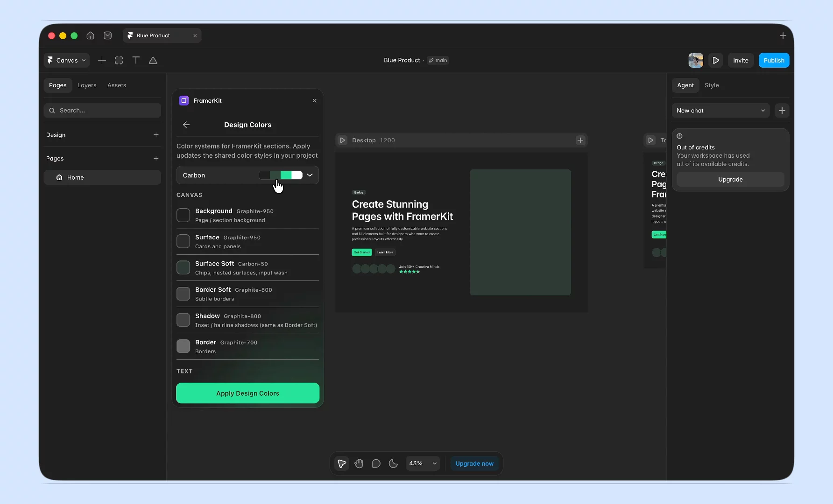Click the Border Graphite-700 swatch

183,346
